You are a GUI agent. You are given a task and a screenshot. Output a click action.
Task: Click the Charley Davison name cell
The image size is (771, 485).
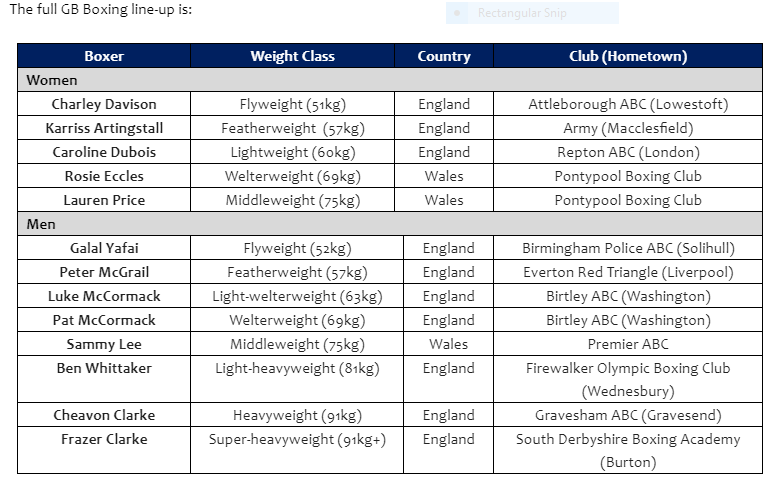coord(104,104)
